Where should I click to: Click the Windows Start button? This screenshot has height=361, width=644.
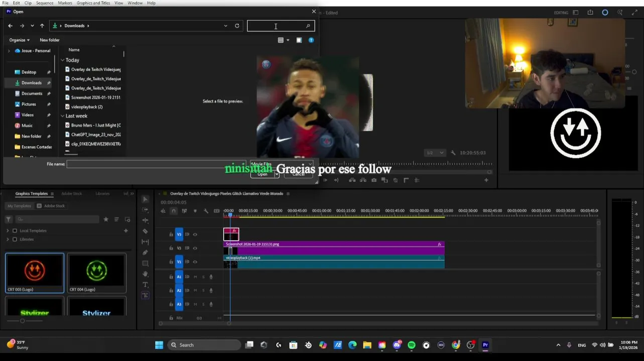click(x=159, y=345)
